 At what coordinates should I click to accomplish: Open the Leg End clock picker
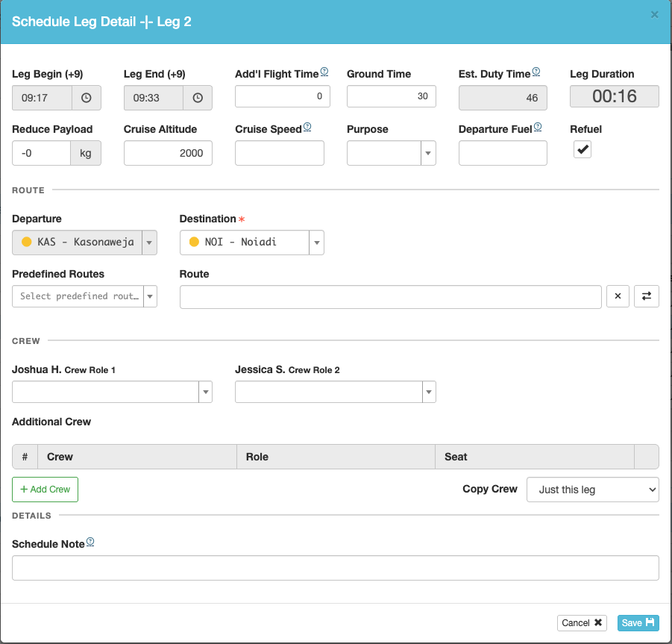198,98
